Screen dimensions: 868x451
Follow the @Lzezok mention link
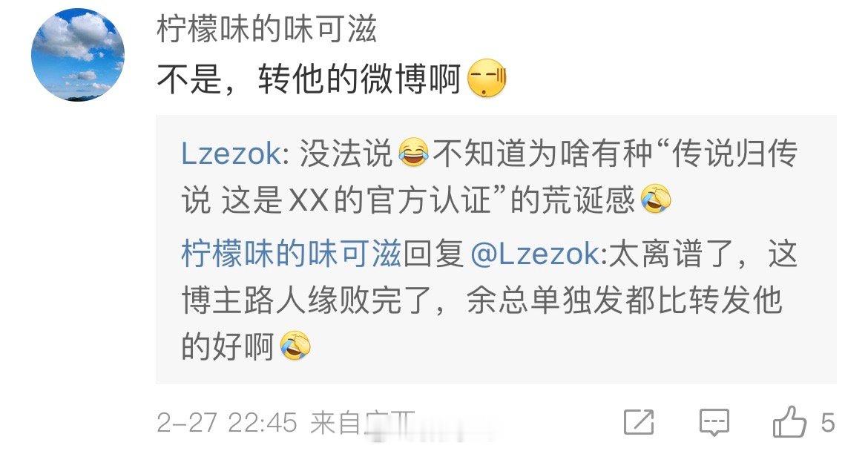pyautogui.click(x=535, y=254)
